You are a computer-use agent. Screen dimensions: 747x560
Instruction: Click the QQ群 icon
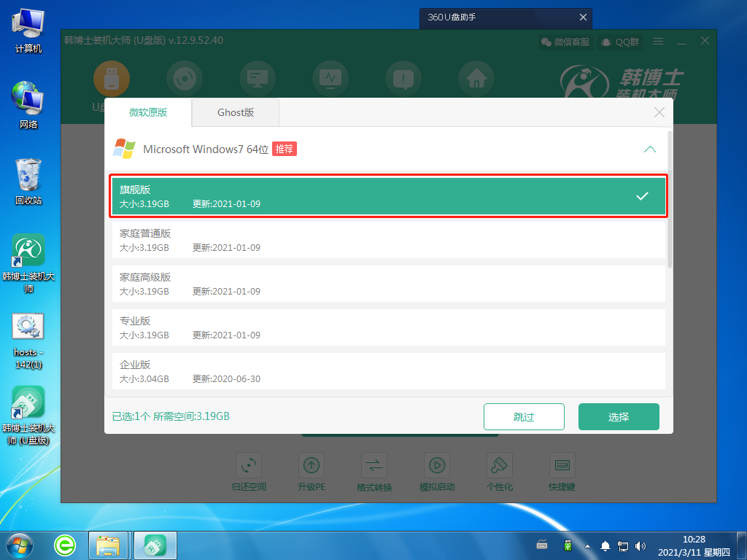(x=619, y=42)
